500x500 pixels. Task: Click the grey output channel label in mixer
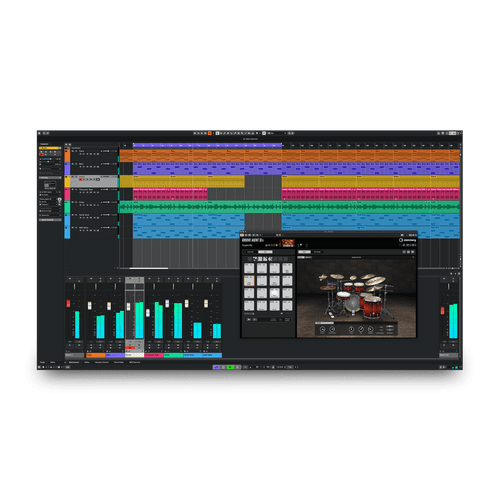(x=449, y=355)
